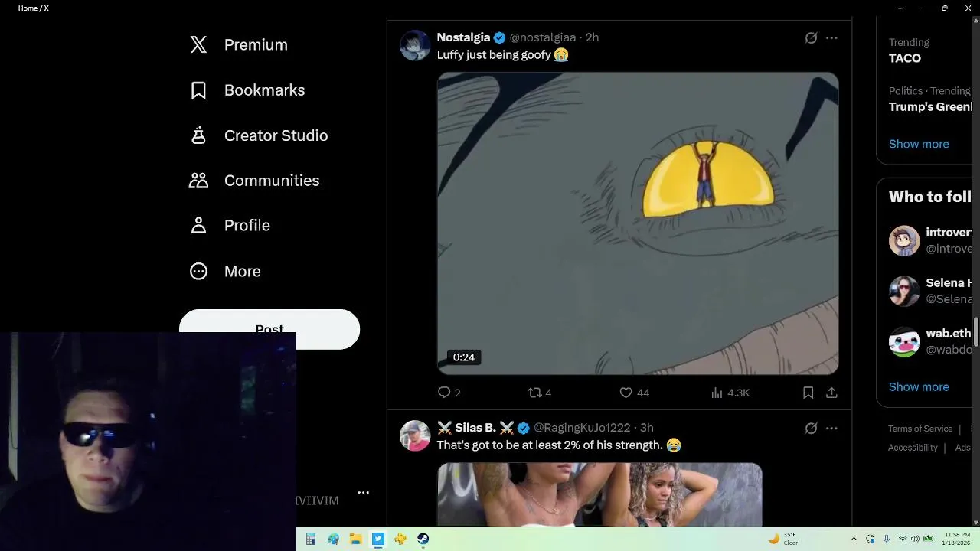The height and width of the screenshot is (551, 980).
Task: Open the yellow puzzle-piece taskbar app
Action: [x=400, y=539]
